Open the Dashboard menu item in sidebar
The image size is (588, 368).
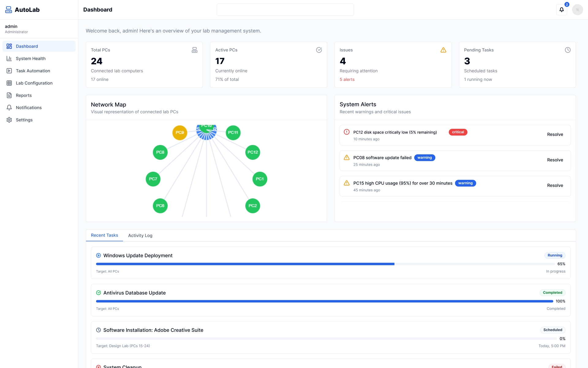27,46
